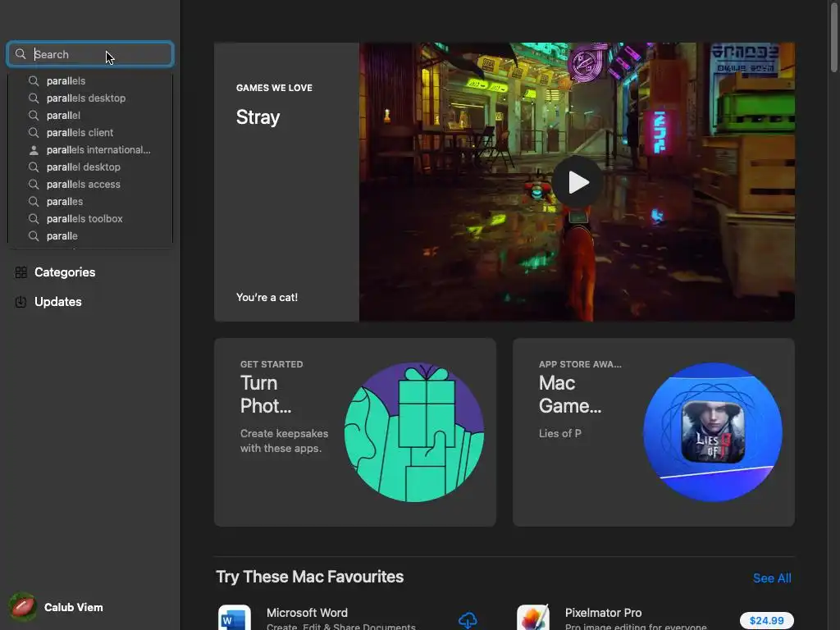Open the 'Mac Game…' App Store Awards card
Image resolution: width=840 pixels, height=630 pixels.
[x=654, y=431]
